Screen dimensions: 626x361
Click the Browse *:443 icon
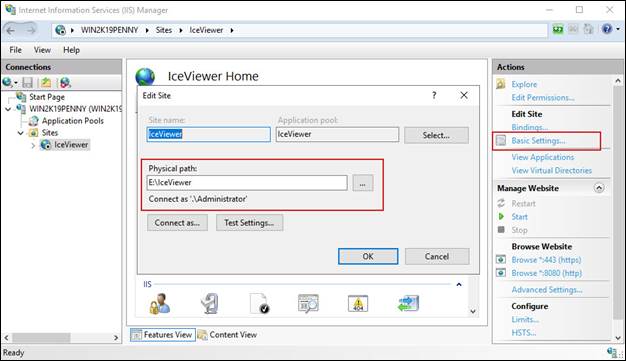(x=501, y=260)
